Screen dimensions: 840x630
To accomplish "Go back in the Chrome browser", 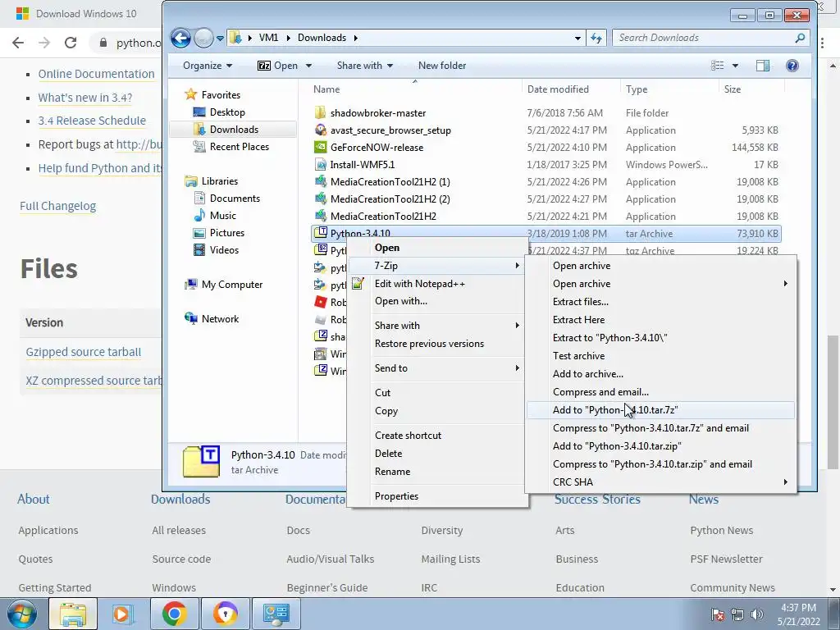I will pyautogui.click(x=18, y=43).
